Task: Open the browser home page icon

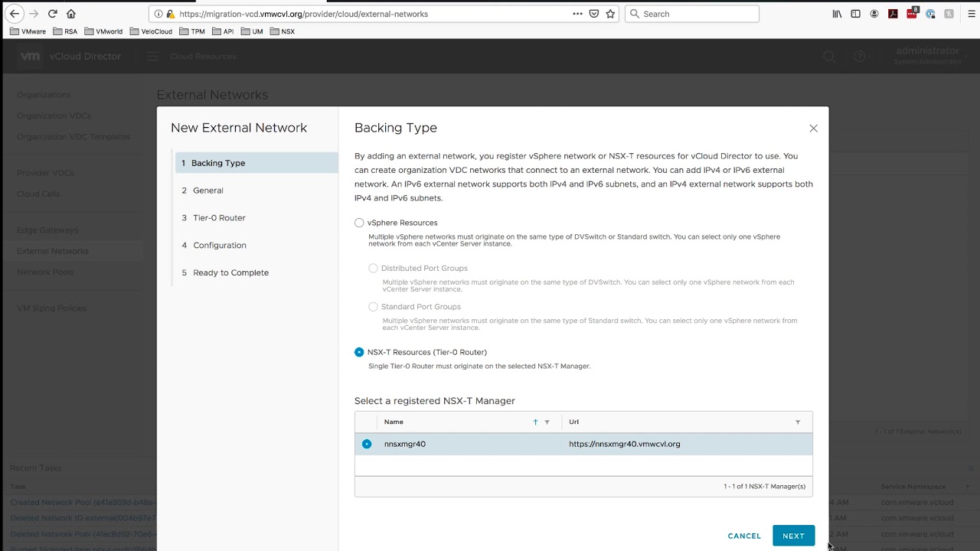Action: (x=71, y=14)
